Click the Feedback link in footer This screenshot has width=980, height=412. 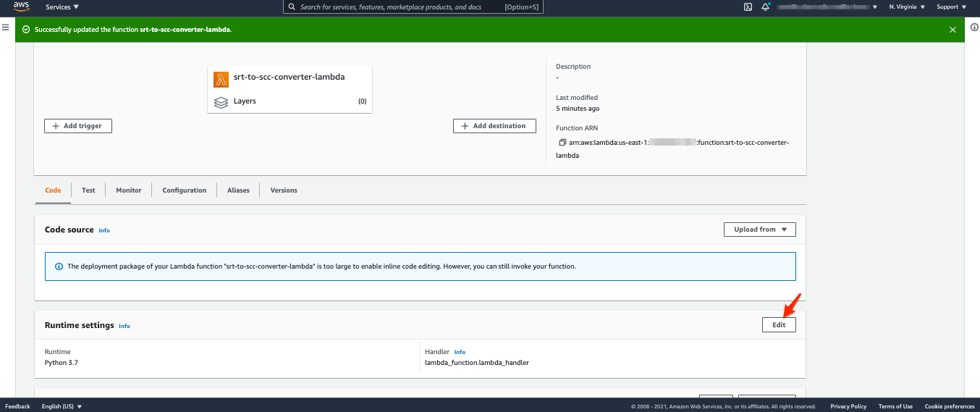(17, 406)
